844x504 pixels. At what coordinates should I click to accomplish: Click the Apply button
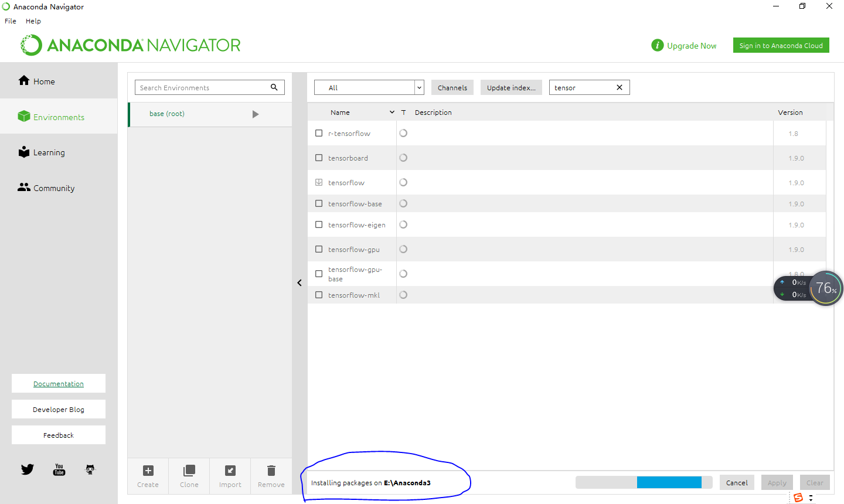777,482
